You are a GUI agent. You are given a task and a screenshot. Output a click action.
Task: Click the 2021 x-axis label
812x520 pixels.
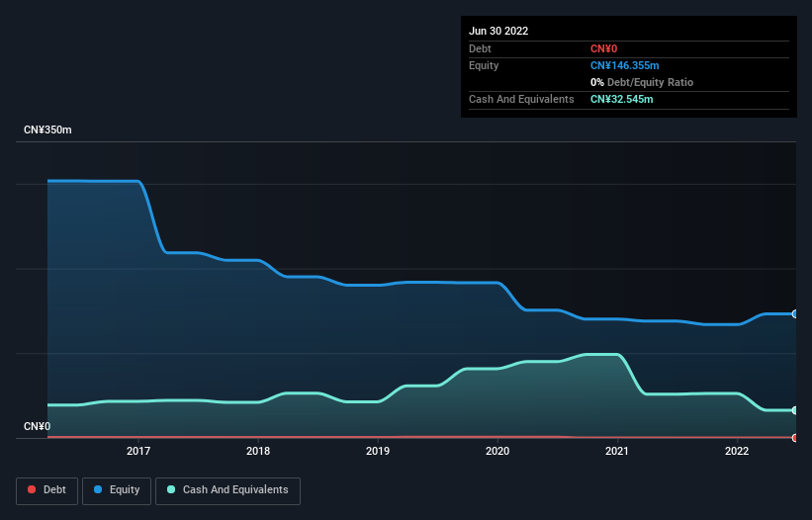click(x=617, y=451)
